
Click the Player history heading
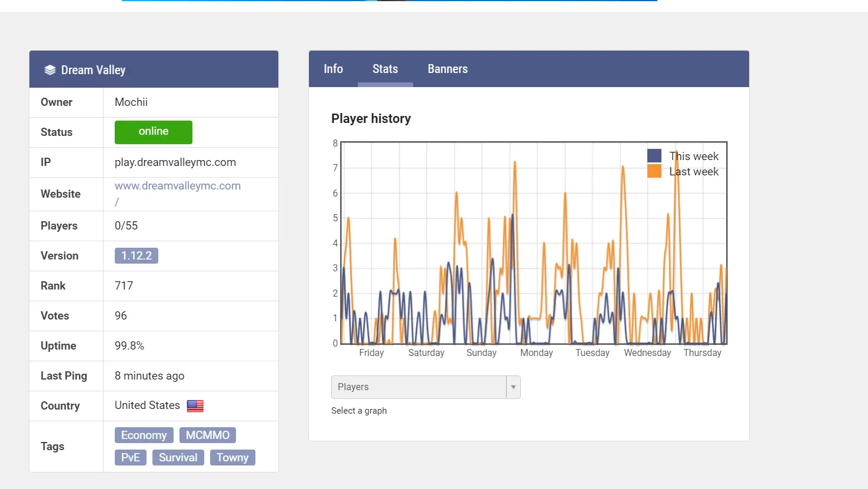[x=371, y=119]
